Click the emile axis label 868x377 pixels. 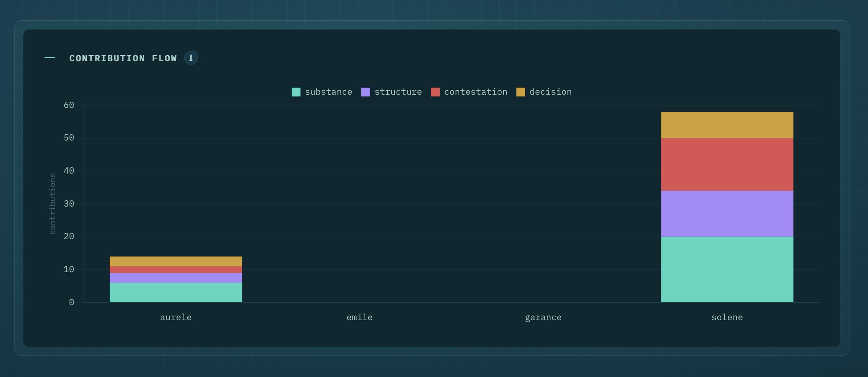click(x=360, y=318)
